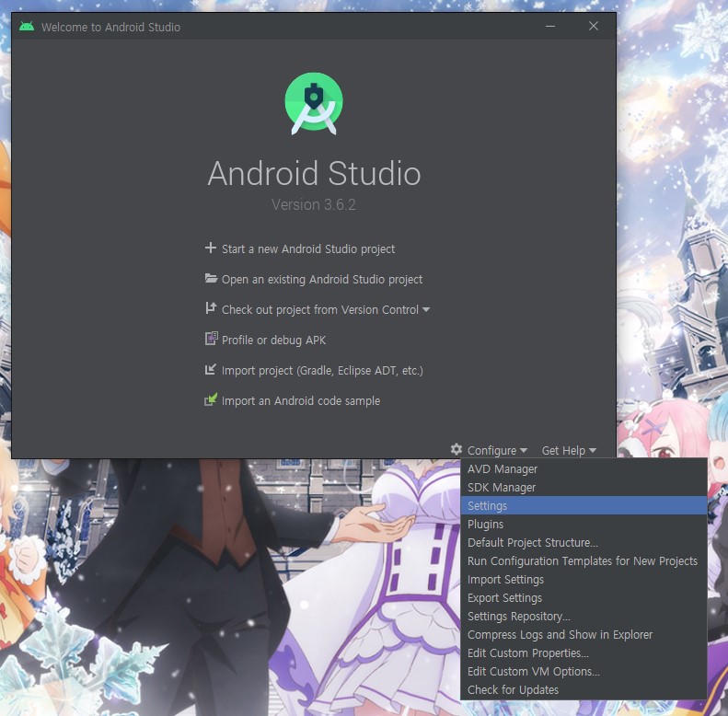Select Settings in the Configure menu

click(x=584, y=505)
